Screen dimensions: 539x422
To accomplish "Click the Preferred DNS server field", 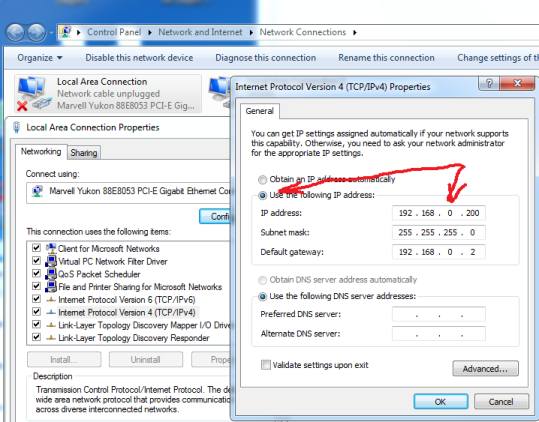I will pyautogui.click(x=439, y=314).
